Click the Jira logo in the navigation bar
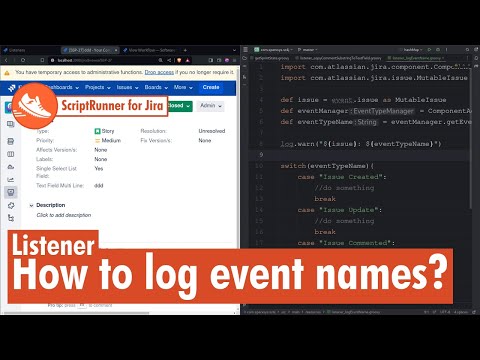480x360 pixels. pyautogui.click(x=12, y=88)
